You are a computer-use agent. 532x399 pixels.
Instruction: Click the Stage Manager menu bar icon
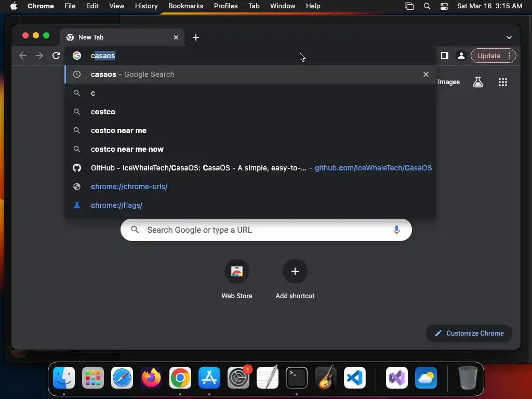point(409,6)
